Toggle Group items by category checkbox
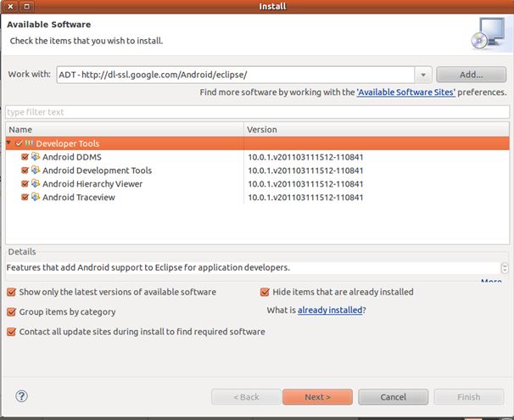This screenshot has width=514, height=420. [x=12, y=311]
